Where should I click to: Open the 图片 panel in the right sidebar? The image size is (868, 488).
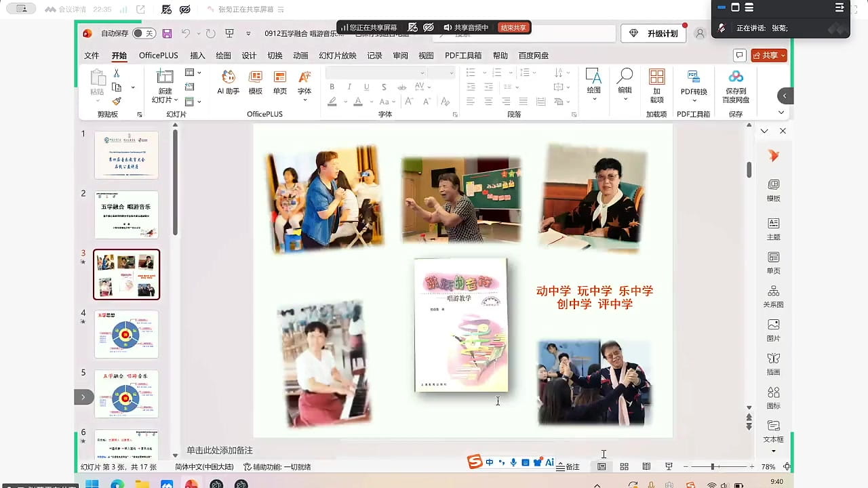pos(773,330)
